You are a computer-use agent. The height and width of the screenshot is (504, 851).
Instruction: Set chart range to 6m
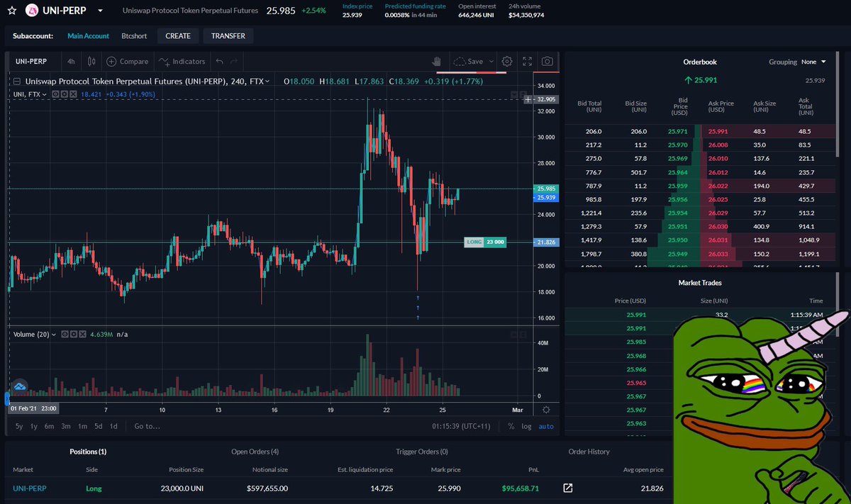[x=50, y=426]
